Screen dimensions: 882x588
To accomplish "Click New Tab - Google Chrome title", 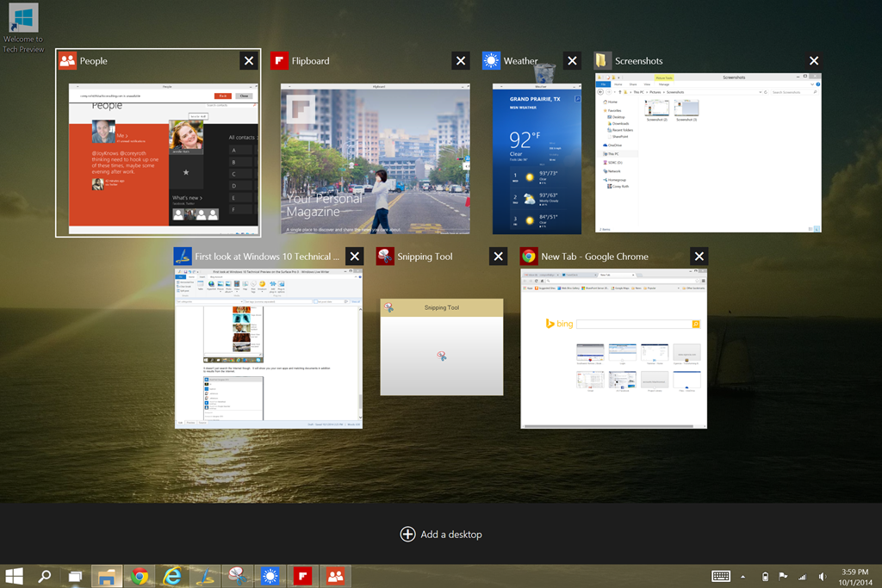I will [x=594, y=257].
